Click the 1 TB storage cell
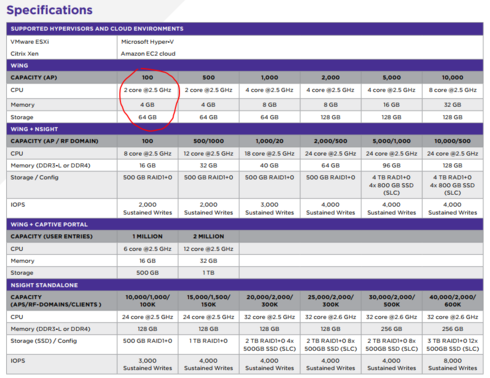 [209, 273]
